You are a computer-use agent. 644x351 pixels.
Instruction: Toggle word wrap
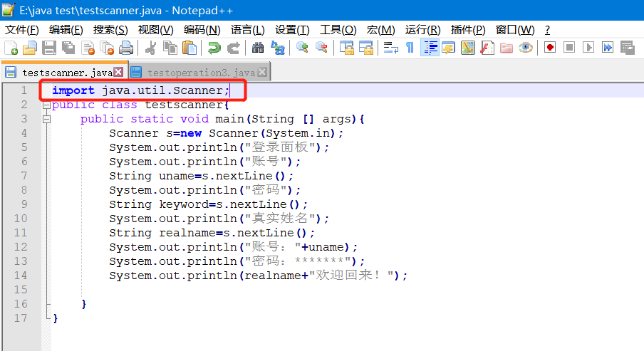(x=390, y=48)
